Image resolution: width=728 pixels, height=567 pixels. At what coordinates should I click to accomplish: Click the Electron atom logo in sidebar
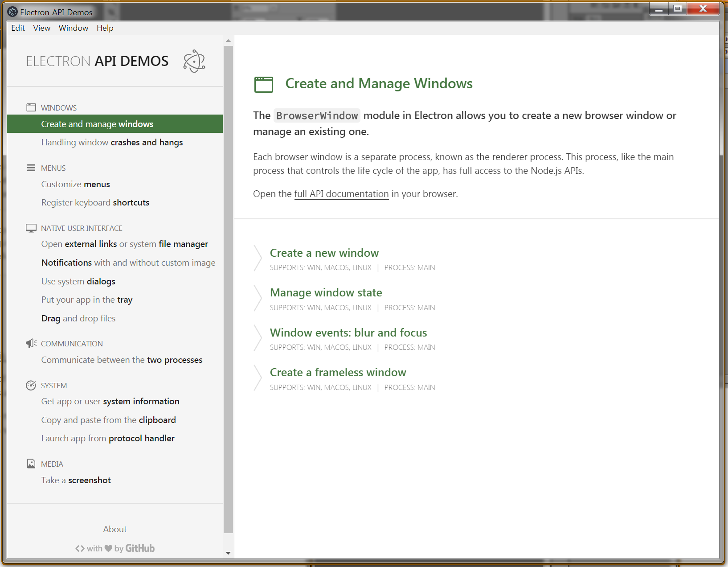(x=194, y=61)
